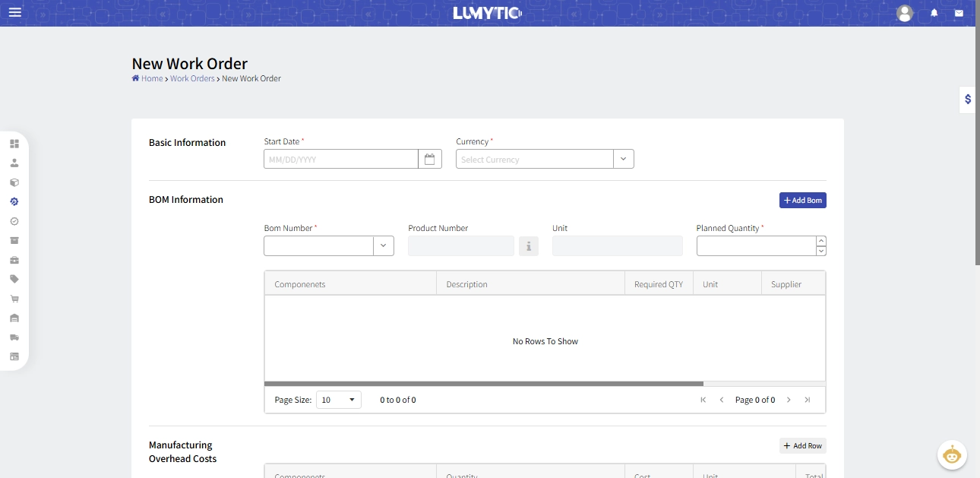Expand the Bom Number dropdown
Image resolution: width=980 pixels, height=478 pixels.
pyautogui.click(x=383, y=245)
